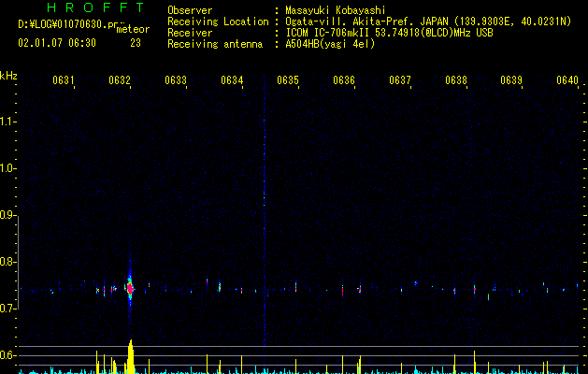Click antenna value A504HB(yagi 4el)
Screen dimensions: 588x374
330,44
